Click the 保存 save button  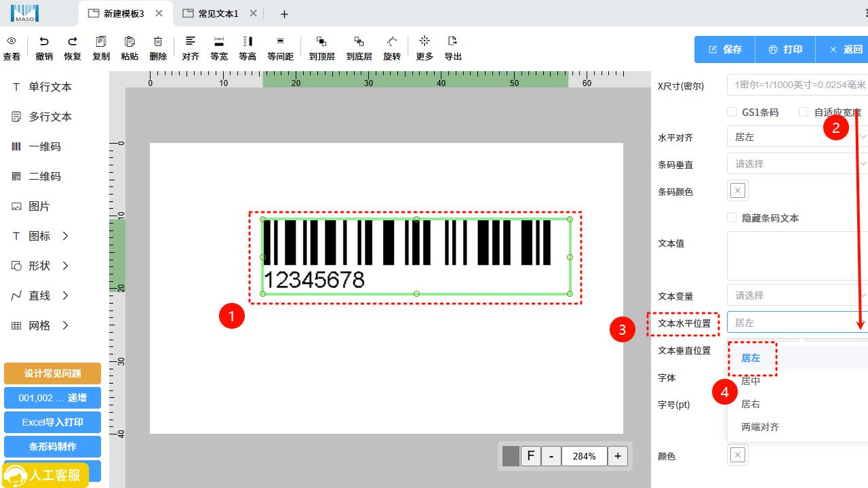[x=725, y=49]
